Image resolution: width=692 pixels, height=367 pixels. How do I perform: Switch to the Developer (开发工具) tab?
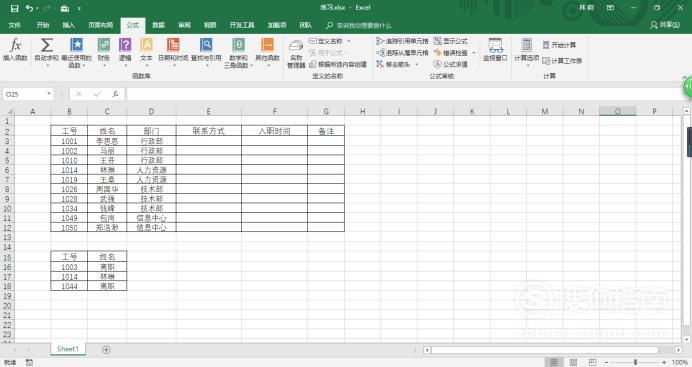click(x=242, y=26)
